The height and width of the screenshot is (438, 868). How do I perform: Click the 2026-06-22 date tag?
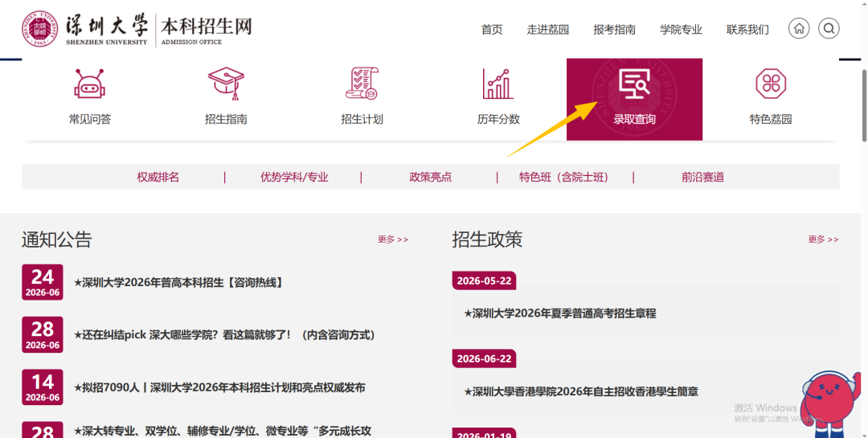[484, 358]
